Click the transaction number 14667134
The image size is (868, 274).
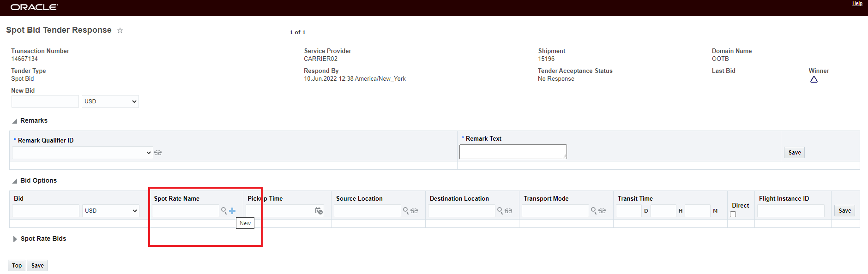(x=24, y=59)
